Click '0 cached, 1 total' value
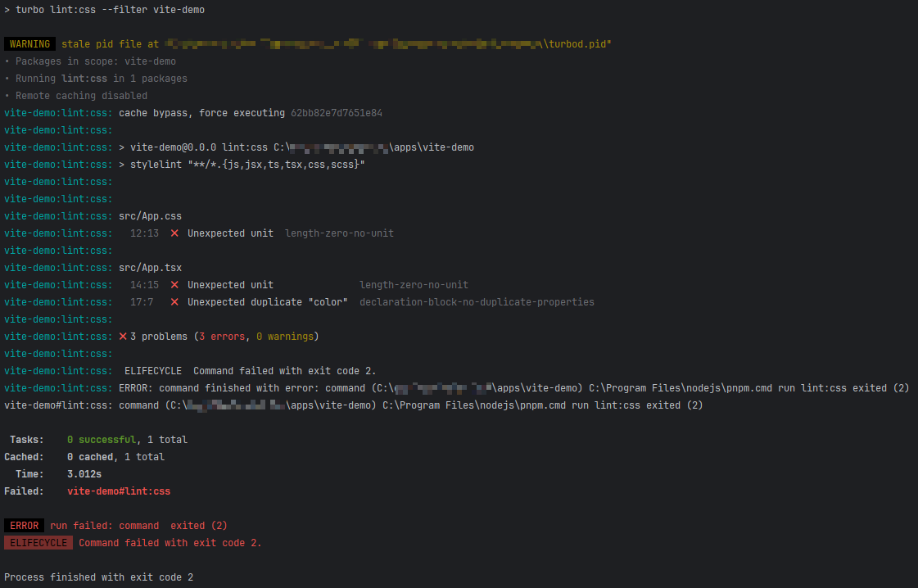Viewport: 918px width, 588px height. click(x=116, y=457)
